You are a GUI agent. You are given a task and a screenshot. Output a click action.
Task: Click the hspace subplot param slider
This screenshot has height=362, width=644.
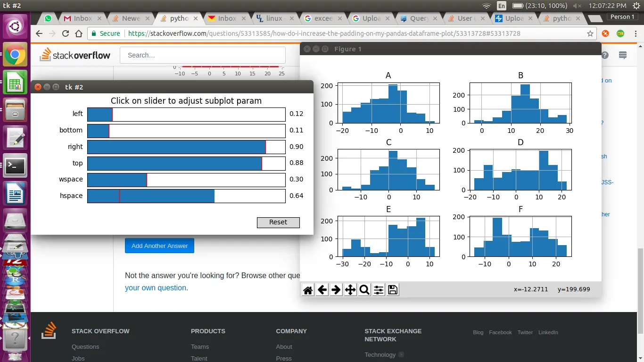pos(186,196)
